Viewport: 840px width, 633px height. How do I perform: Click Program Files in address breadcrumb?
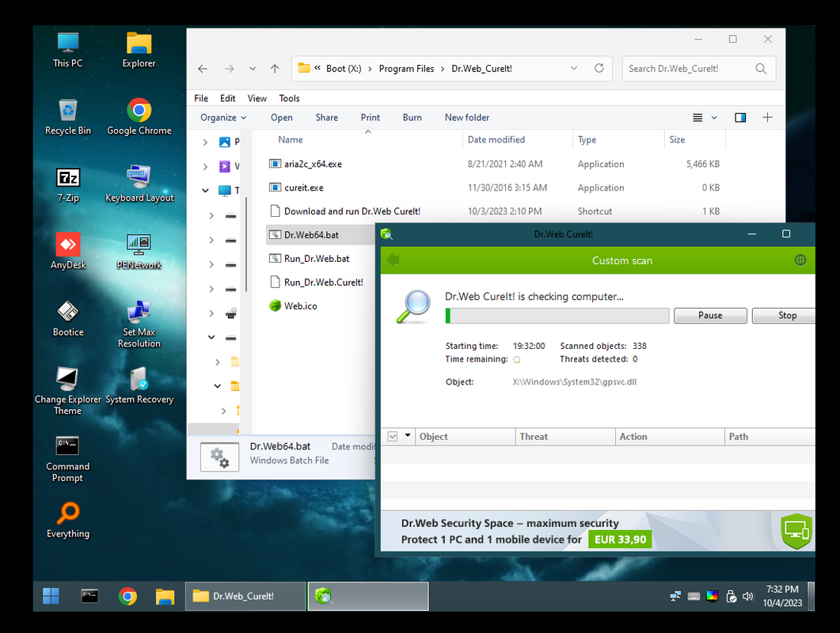pyautogui.click(x=407, y=69)
